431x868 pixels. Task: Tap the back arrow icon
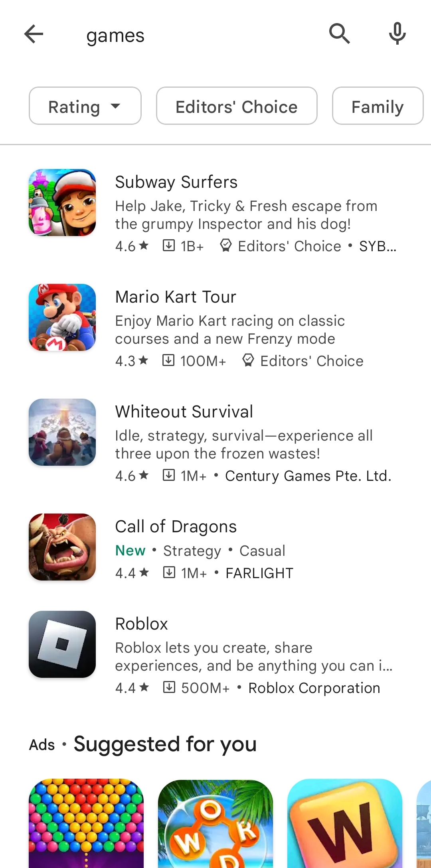click(x=34, y=34)
